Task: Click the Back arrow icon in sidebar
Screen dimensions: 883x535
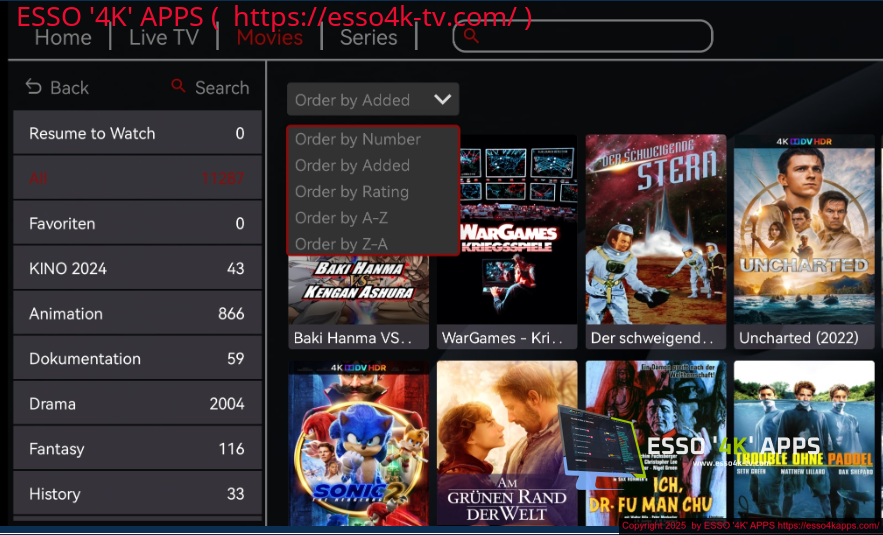Action: (x=34, y=87)
